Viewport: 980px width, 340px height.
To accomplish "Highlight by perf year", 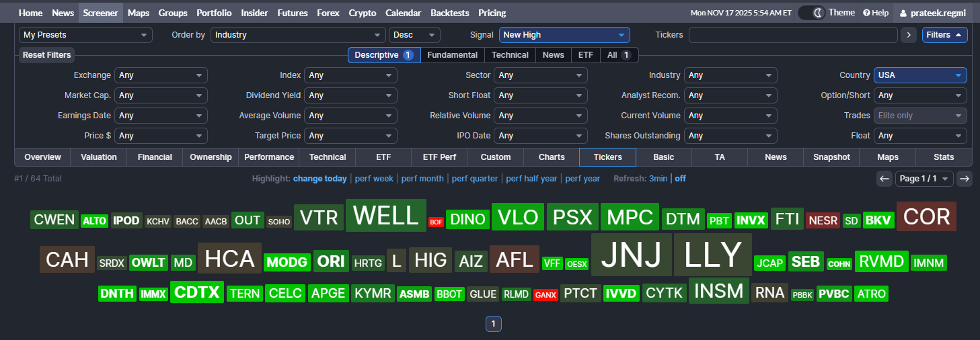I will click(582, 179).
